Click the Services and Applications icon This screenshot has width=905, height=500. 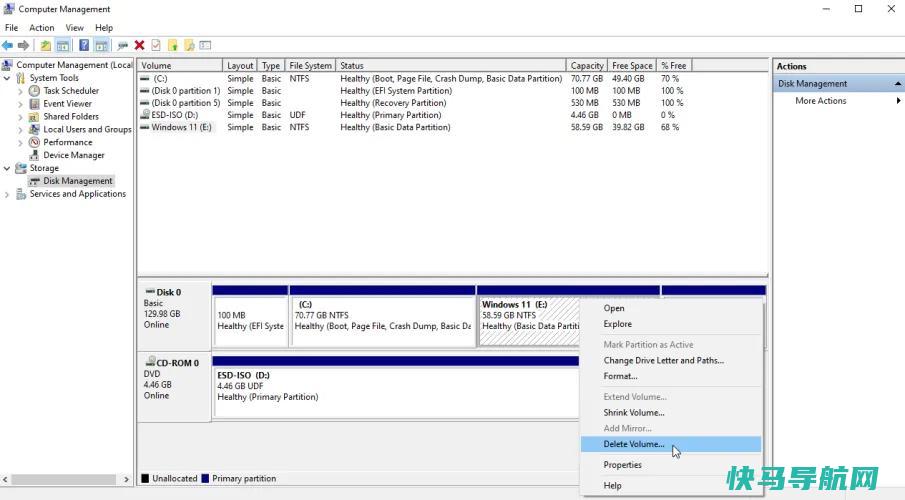click(21, 194)
